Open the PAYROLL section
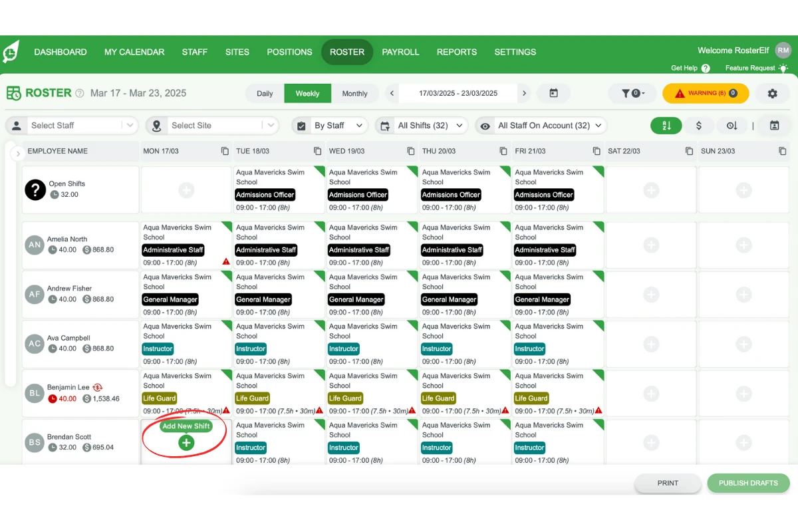The height and width of the screenshot is (532, 798). click(400, 52)
